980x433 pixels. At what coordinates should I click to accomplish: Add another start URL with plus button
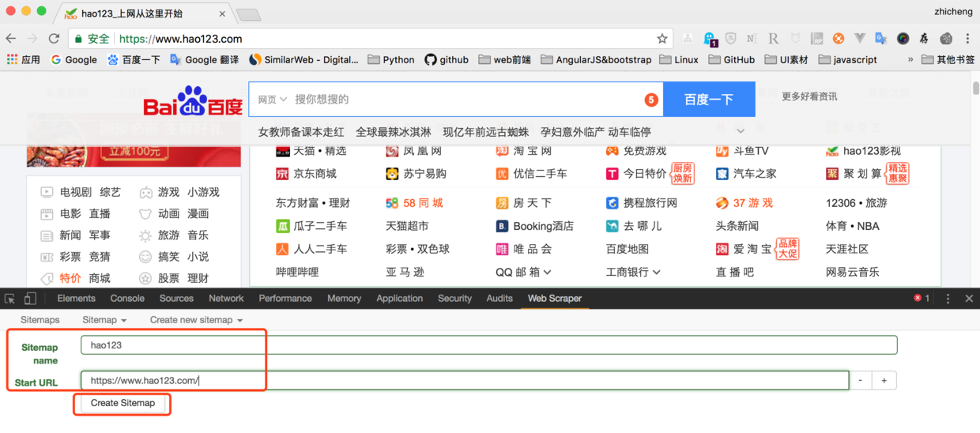884,381
